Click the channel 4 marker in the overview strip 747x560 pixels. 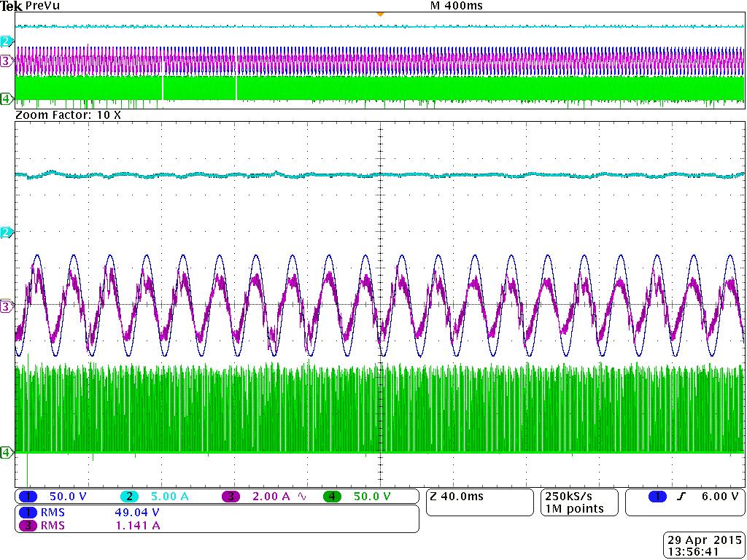coord(6,98)
